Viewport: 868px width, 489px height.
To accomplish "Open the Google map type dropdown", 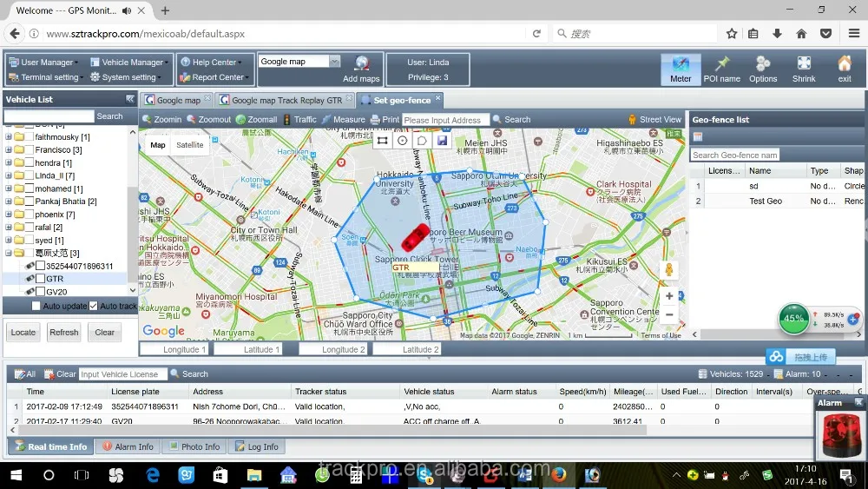I will 334,62.
